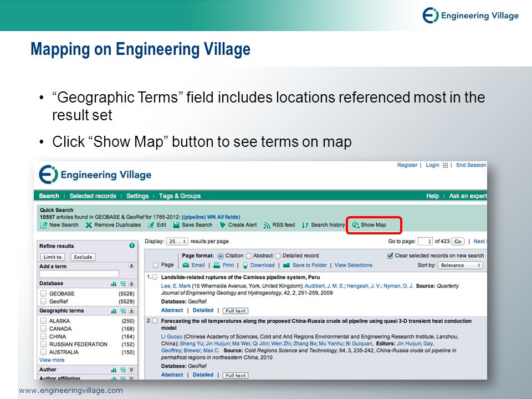Screen dimensions: 532x399
Task: Check the GEOBASE database checkbox
Action: 43,294
